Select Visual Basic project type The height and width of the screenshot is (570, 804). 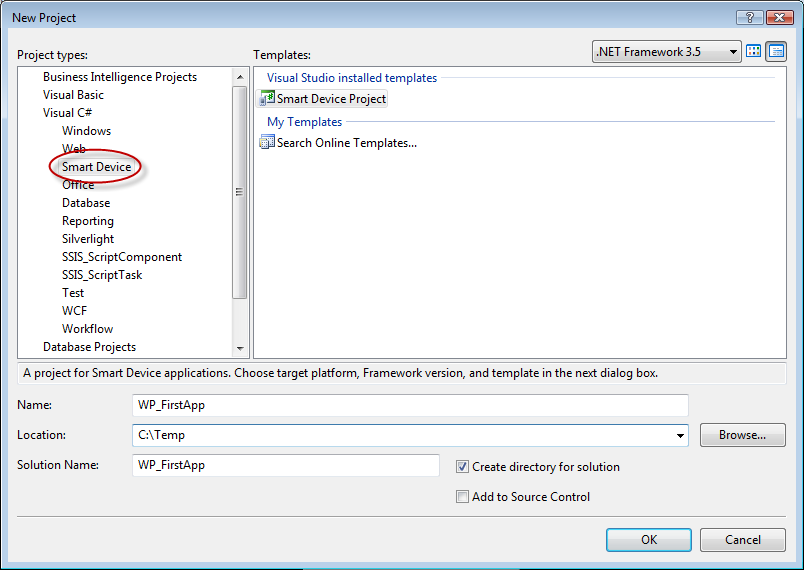(x=73, y=95)
